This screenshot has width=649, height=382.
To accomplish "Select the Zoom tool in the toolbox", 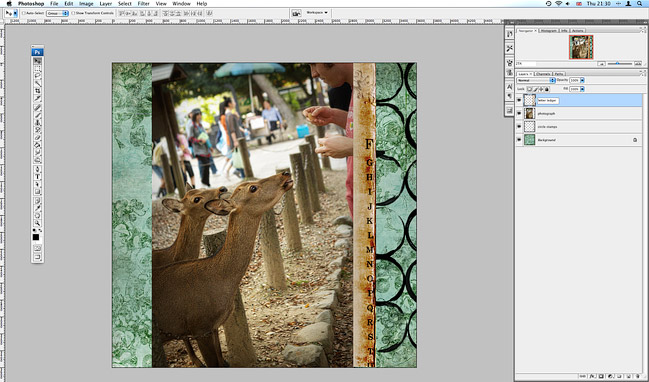I will click(x=37, y=223).
